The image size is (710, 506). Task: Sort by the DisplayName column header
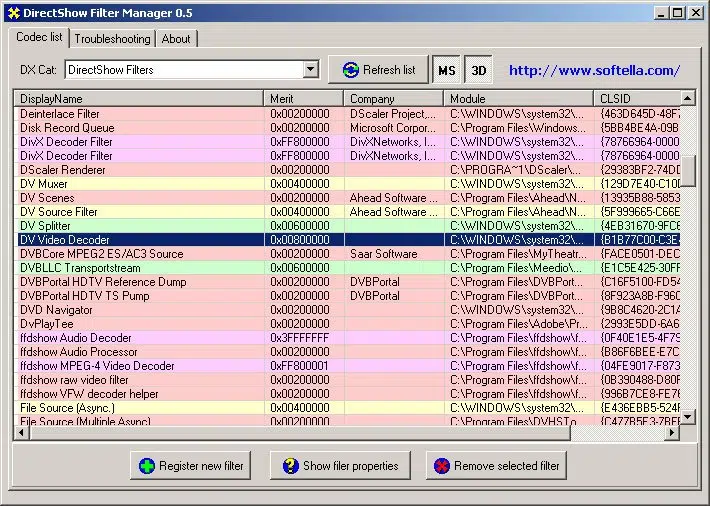pyautogui.click(x=139, y=98)
